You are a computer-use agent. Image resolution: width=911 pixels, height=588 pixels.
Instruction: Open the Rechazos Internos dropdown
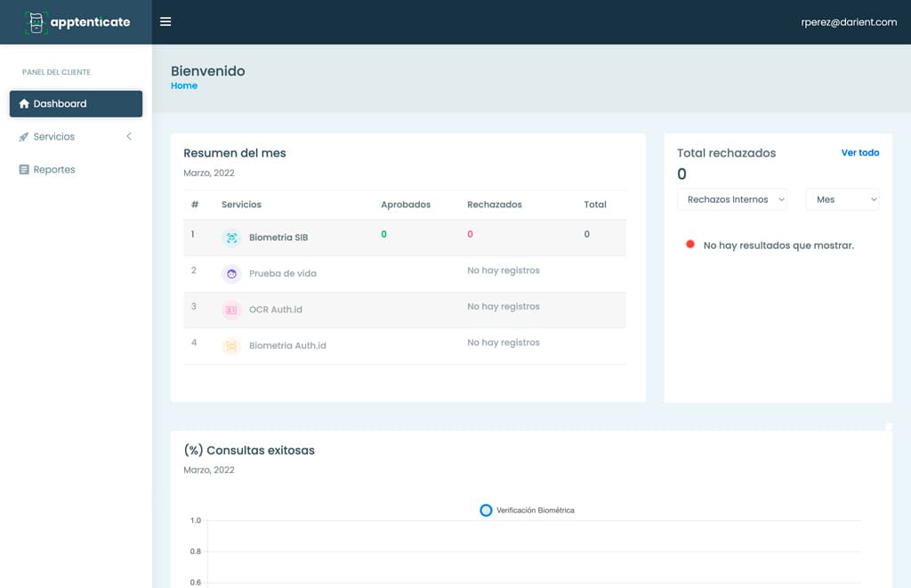[x=732, y=199]
